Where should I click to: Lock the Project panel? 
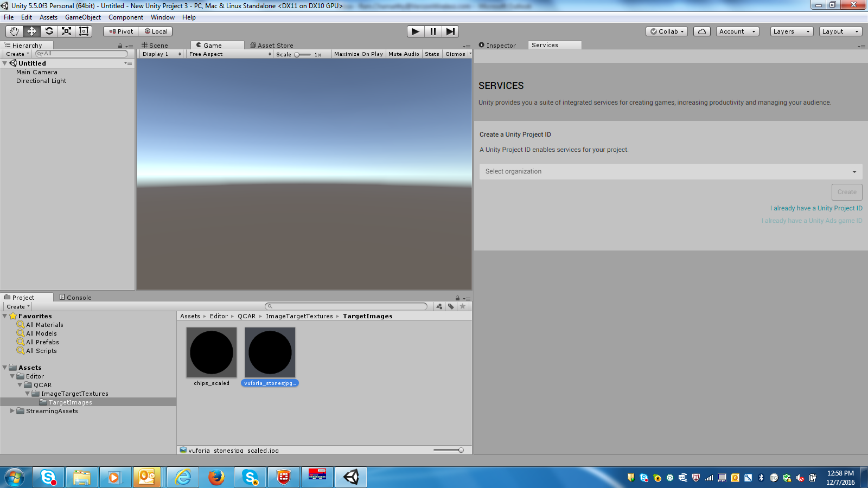457,298
